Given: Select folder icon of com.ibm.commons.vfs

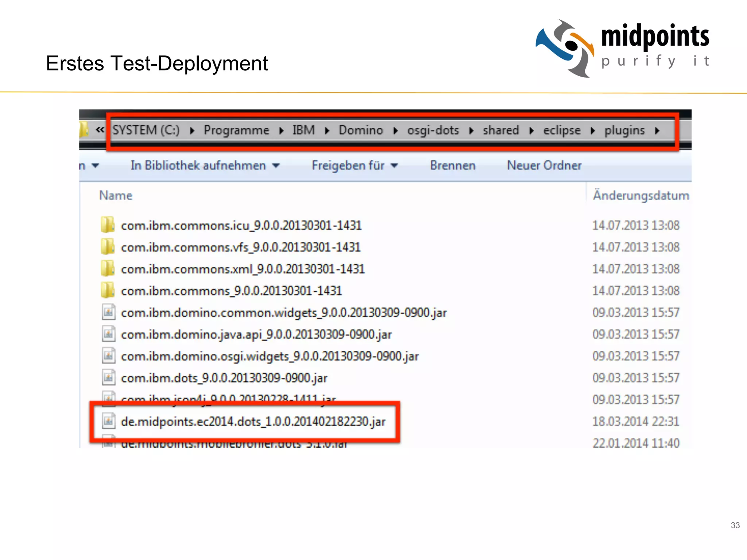Looking at the screenshot, I should (x=108, y=246).
